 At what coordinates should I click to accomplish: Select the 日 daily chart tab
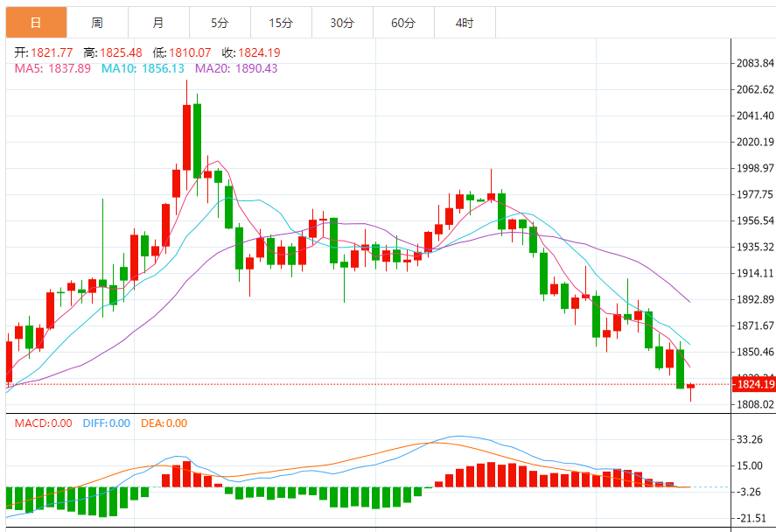click(36, 23)
